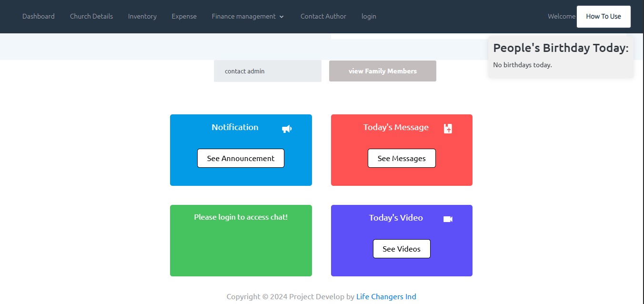Open the Inventory nav link

tap(142, 16)
